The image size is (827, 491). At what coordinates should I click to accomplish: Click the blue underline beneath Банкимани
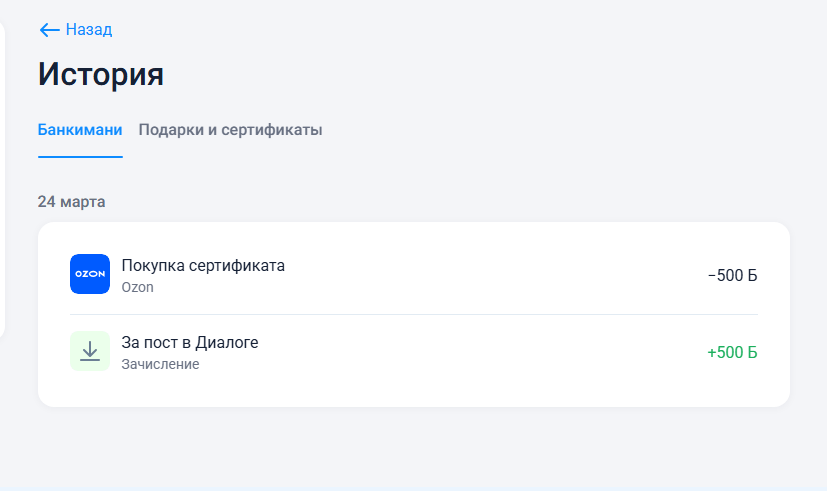click(x=80, y=157)
